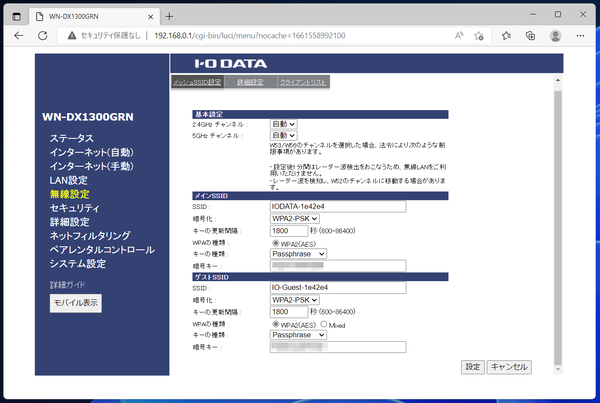This screenshot has width=600, height=403.
Task: Open the browser profile avatar
Action: [556, 36]
